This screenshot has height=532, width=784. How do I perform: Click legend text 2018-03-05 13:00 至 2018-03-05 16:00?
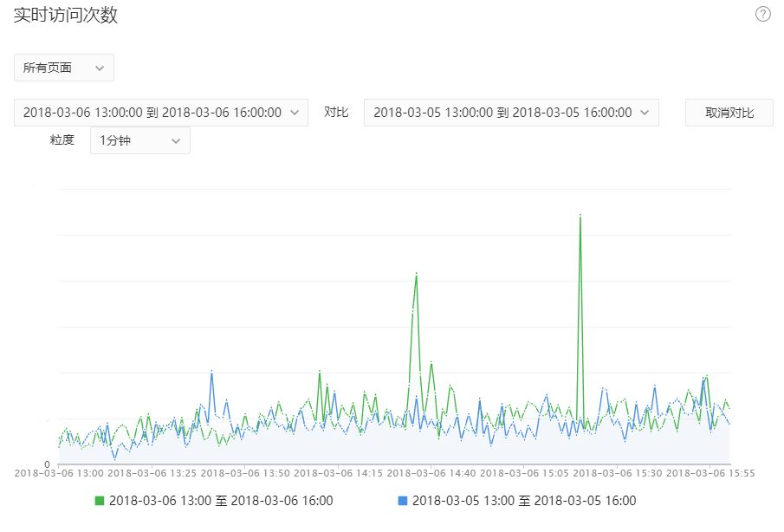[524, 501]
